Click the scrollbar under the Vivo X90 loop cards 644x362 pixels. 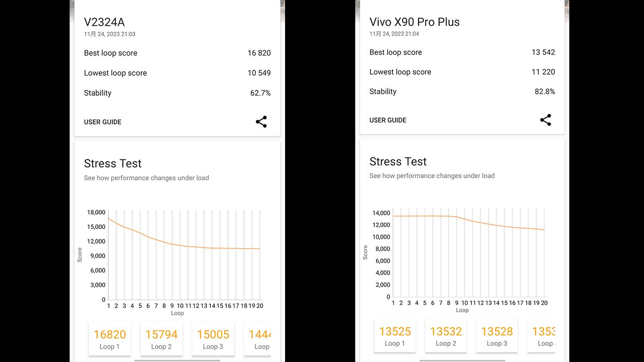point(462,361)
